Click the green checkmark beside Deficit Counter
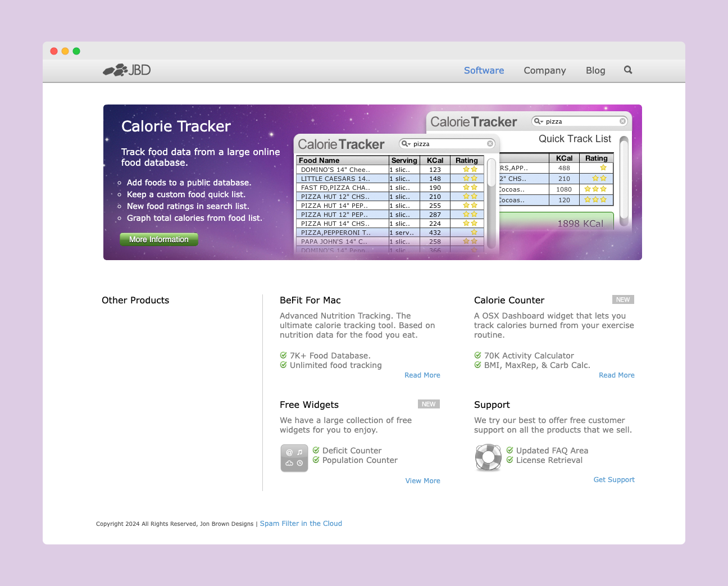 pyautogui.click(x=316, y=451)
